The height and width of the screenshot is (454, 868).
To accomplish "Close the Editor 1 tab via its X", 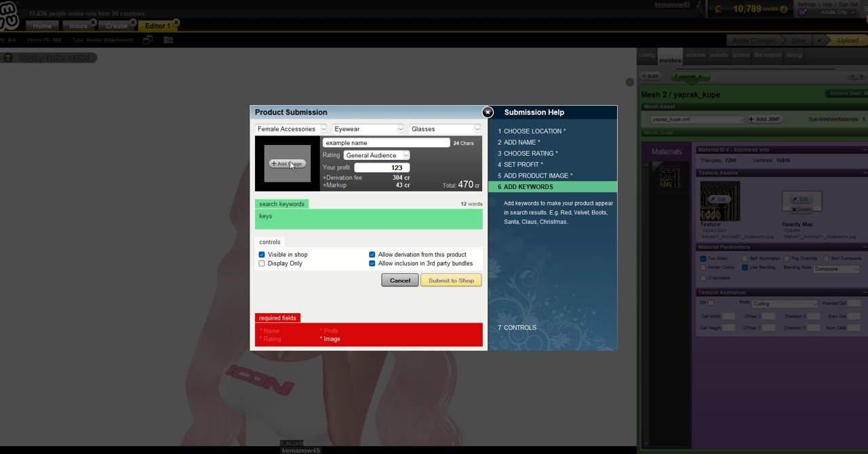I will click(176, 22).
